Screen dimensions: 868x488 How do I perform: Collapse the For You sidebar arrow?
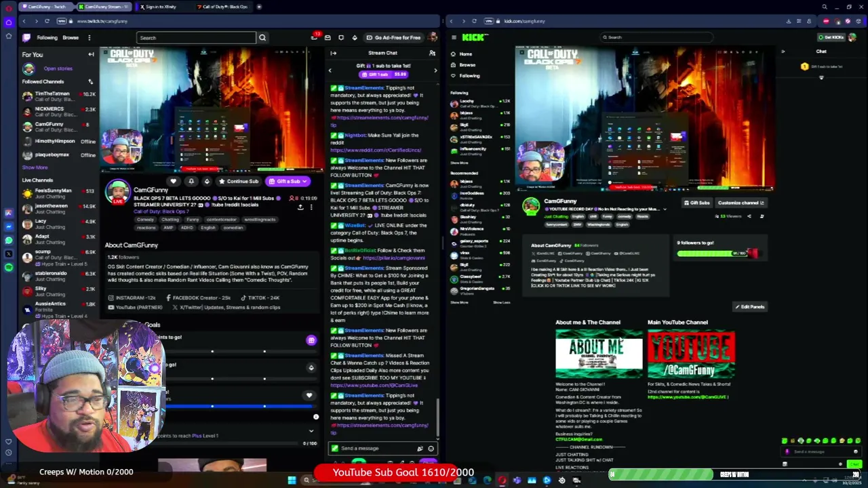91,54
